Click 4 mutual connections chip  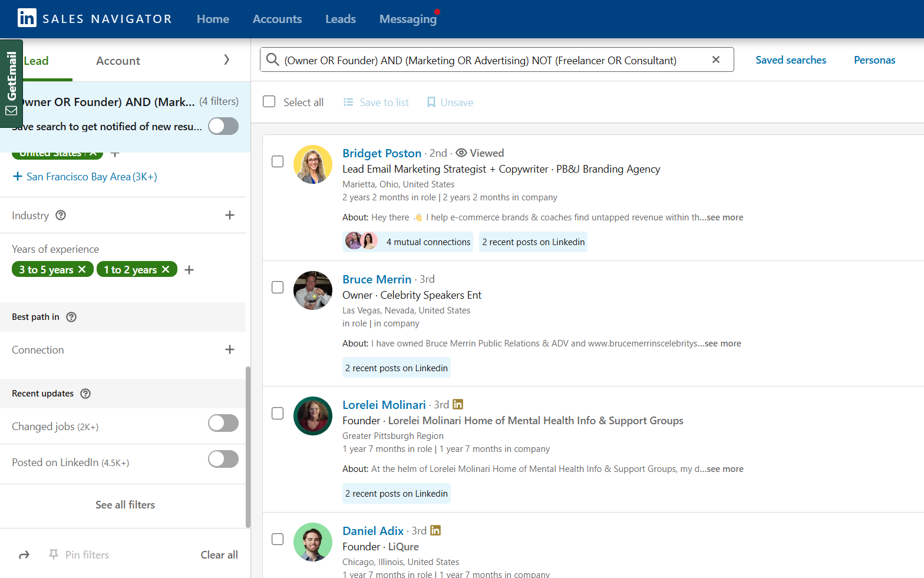coord(408,242)
